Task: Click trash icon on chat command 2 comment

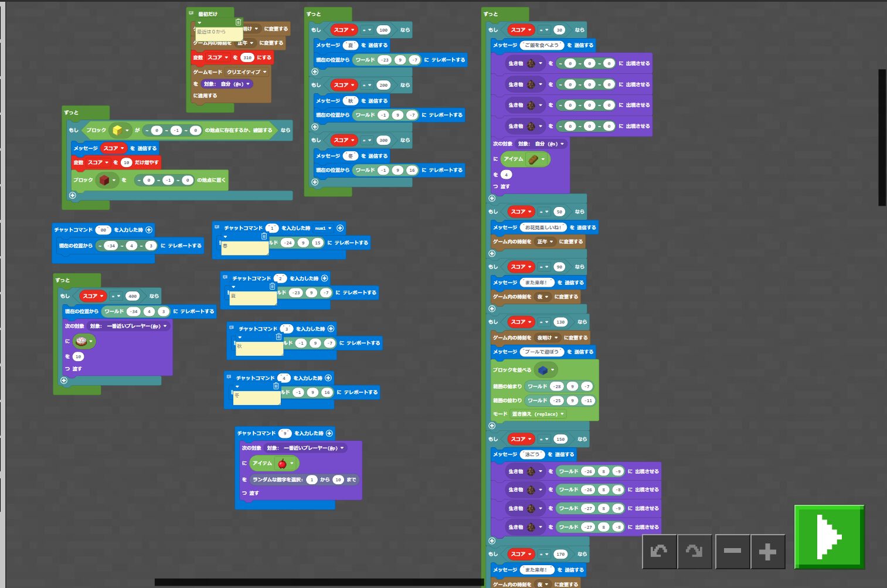Action: click(x=272, y=286)
